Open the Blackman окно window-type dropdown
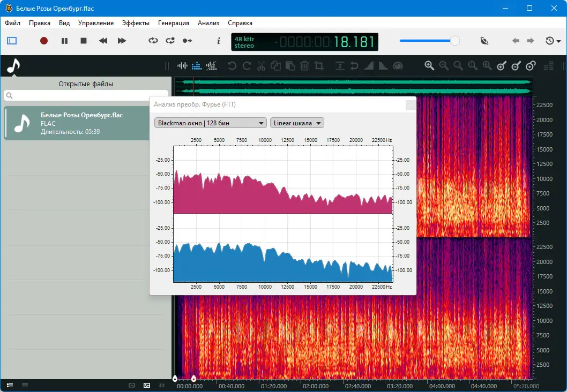Screen dimensions: 567x392 (x=210, y=123)
